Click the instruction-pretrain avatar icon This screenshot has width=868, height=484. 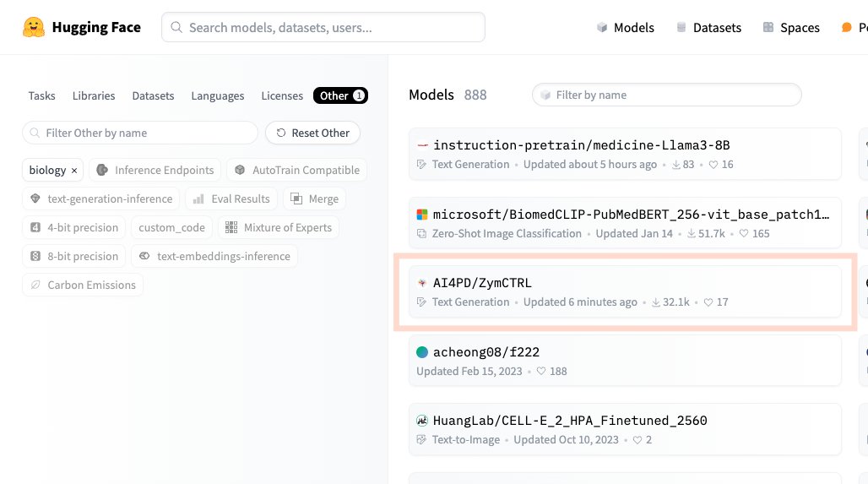click(x=422, y=145)
